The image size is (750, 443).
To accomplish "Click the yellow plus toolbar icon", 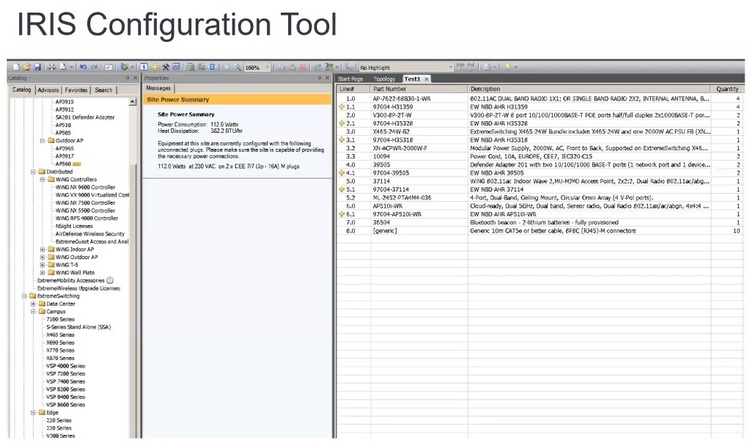I will click(x=155, y=67).
